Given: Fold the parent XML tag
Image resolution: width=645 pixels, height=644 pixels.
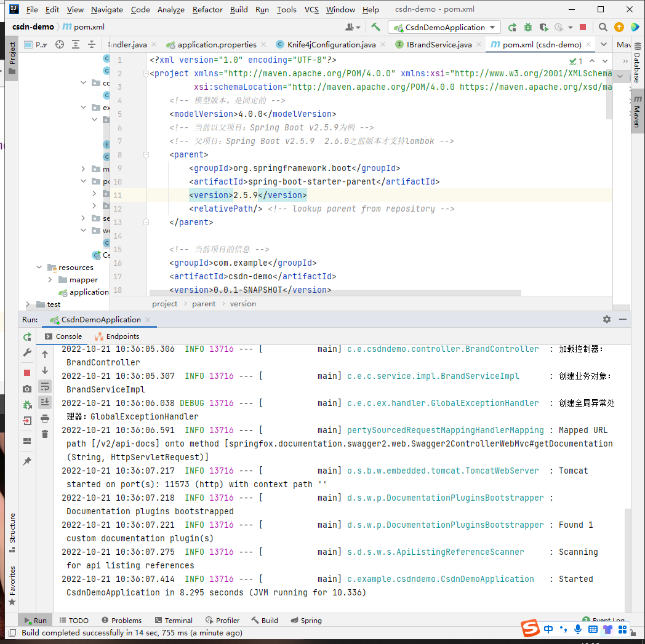Looking at the screenshot, I should pos(146,155).
